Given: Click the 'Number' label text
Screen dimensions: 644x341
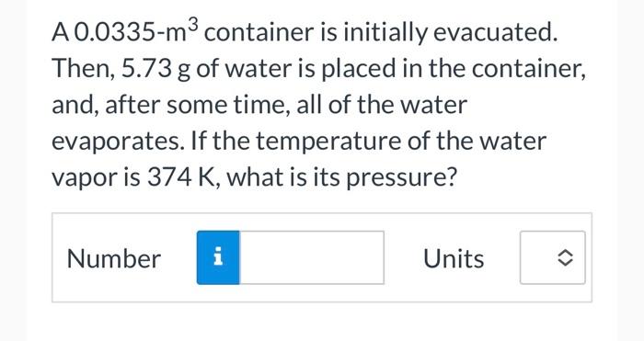Looking at the screenshot, I should tap(114, 259).
